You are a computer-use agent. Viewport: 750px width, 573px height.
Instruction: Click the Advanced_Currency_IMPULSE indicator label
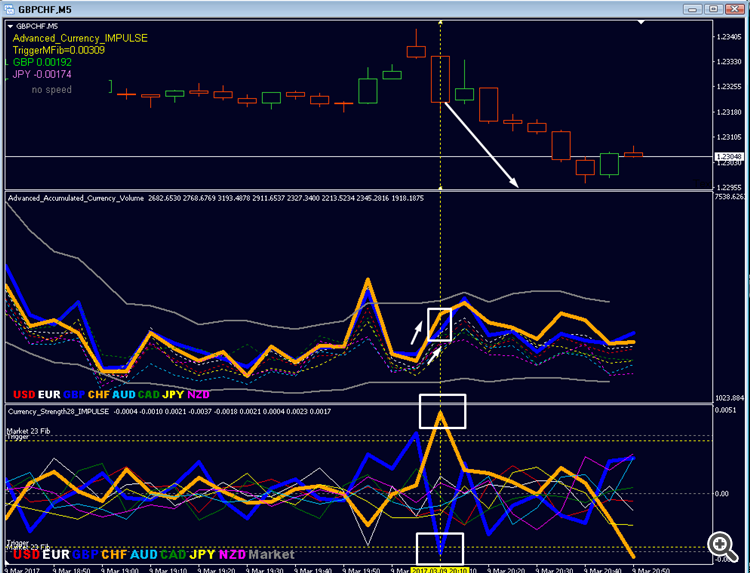click(80, 38)
